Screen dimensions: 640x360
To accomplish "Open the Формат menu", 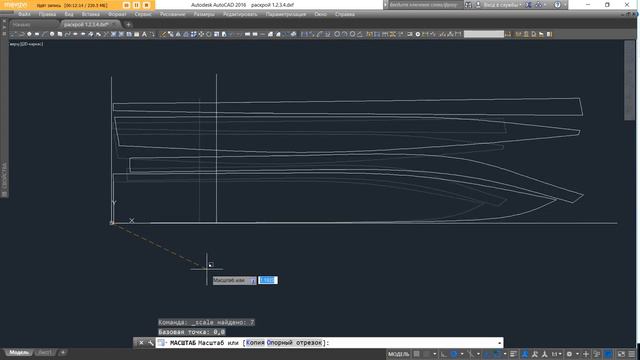I will click(117, 14).
